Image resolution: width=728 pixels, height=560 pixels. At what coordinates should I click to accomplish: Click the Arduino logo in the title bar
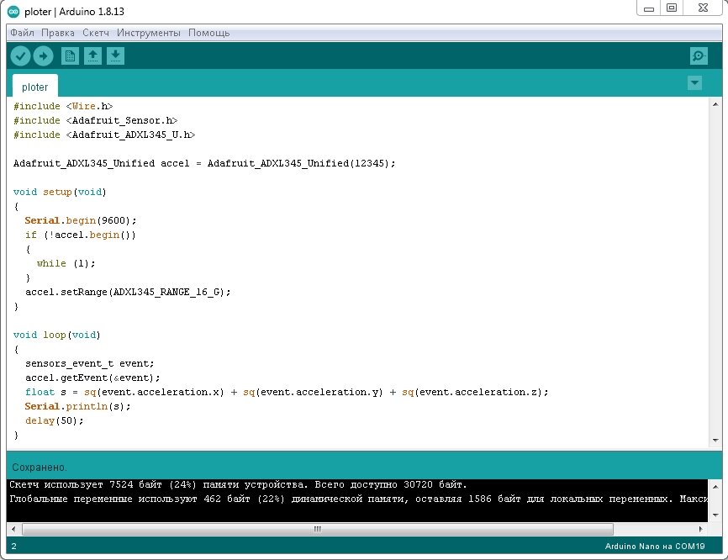(14, 12)
